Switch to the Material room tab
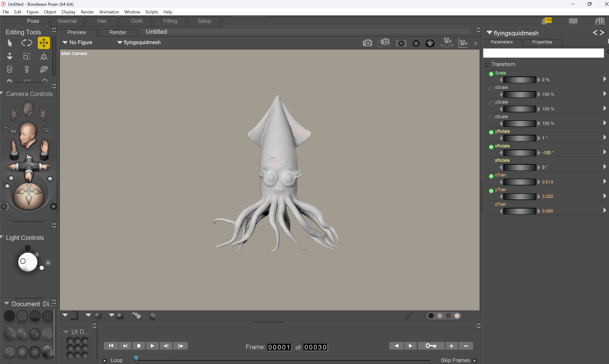The height and width of the screenshot is (364, 609). [67, 21]
